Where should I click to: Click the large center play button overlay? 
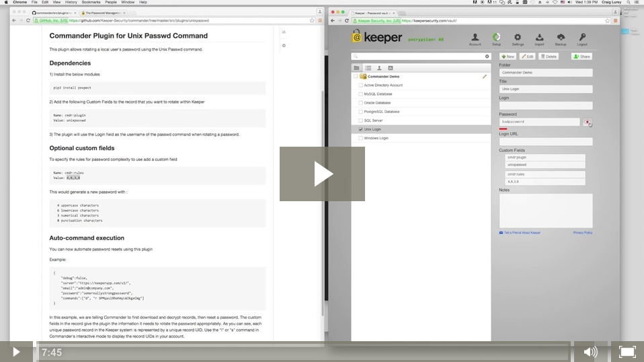[322, 174]
